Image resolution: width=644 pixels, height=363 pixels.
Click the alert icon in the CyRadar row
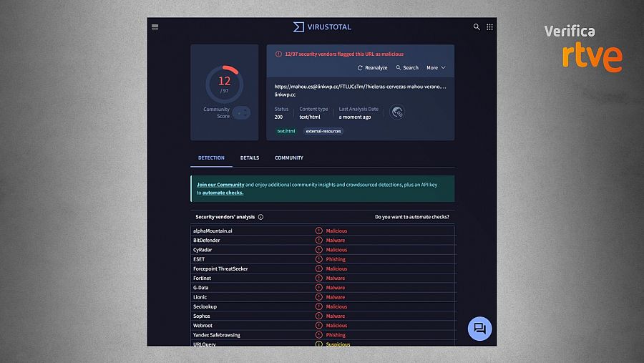318,250
